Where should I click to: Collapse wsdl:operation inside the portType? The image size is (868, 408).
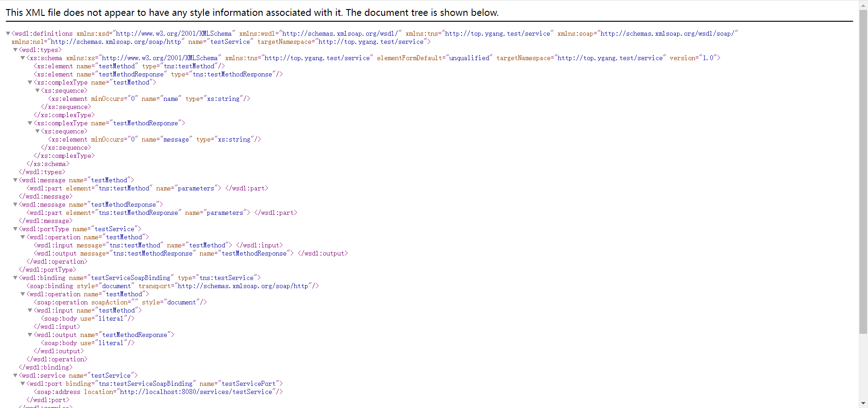[23, 237]
